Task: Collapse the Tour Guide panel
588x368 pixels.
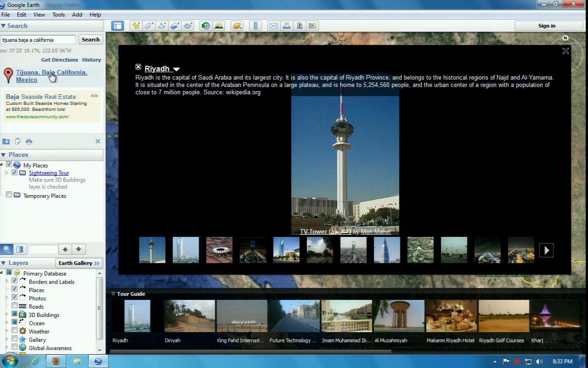Action: point(113,293)
